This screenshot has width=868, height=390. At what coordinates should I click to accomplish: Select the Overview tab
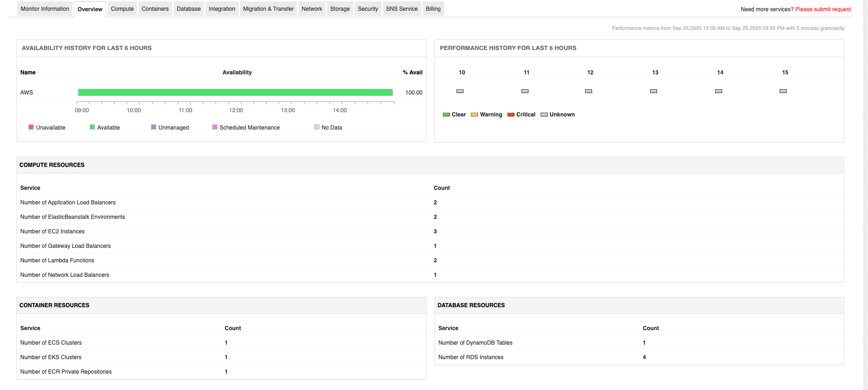(90, 9)
